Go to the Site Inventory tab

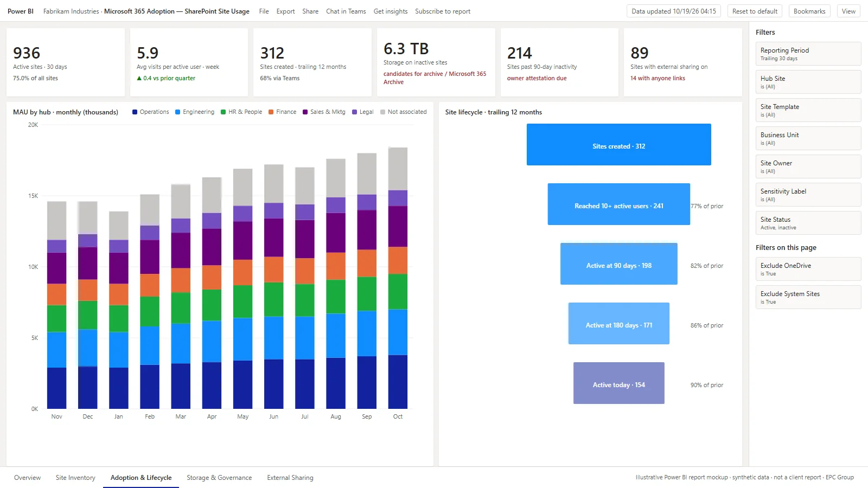click(x=75, y=478)
